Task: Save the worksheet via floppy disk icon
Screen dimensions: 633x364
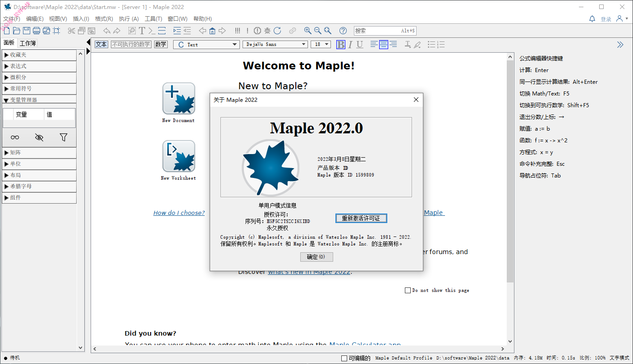Action: click(27, 31)
